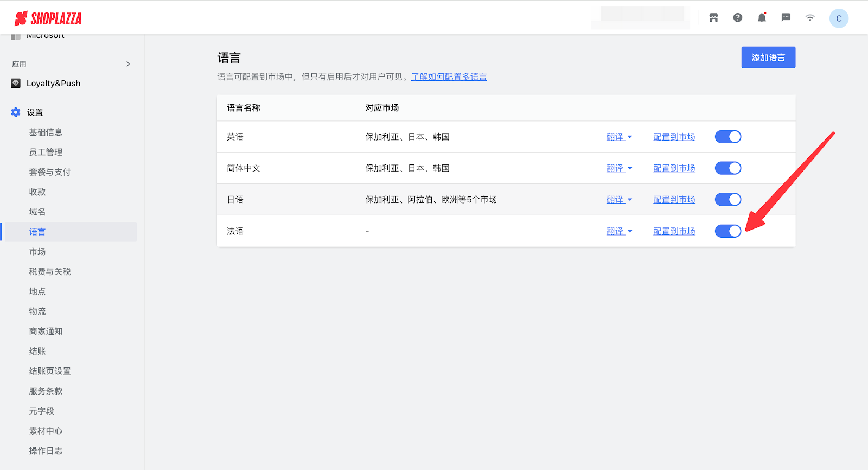Image resolution: width=868 pixels, height=470 pixels.
Task: Open 域名 settings in the sidebar
Action: pos(37,212)
